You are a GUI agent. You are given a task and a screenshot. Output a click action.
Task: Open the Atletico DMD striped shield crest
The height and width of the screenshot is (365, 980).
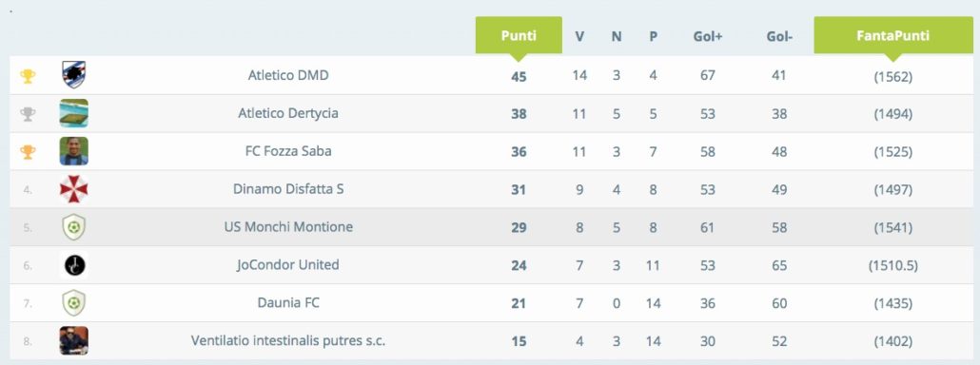74,75
